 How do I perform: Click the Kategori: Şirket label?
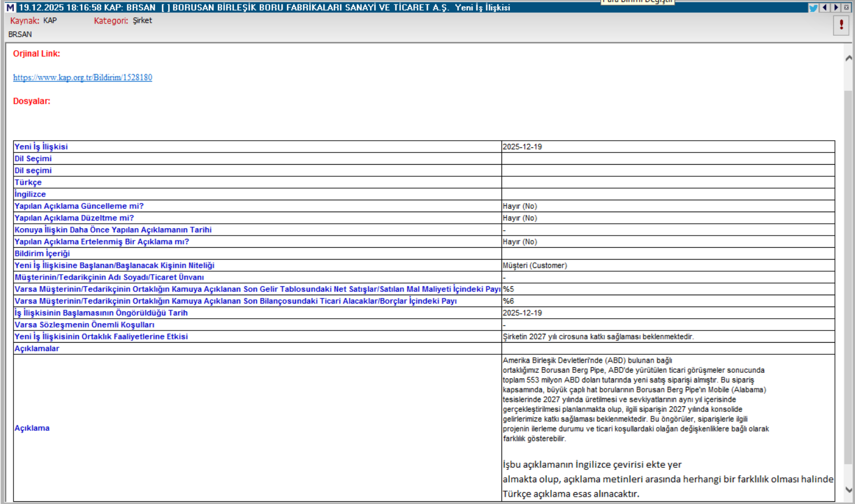coord(123,21)
